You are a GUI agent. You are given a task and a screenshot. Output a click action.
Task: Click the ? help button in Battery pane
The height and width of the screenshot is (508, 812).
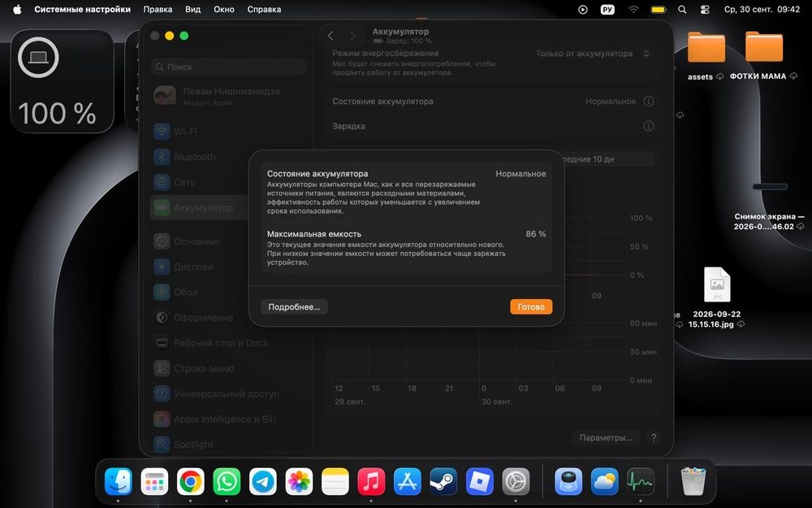tap(654, 438)
